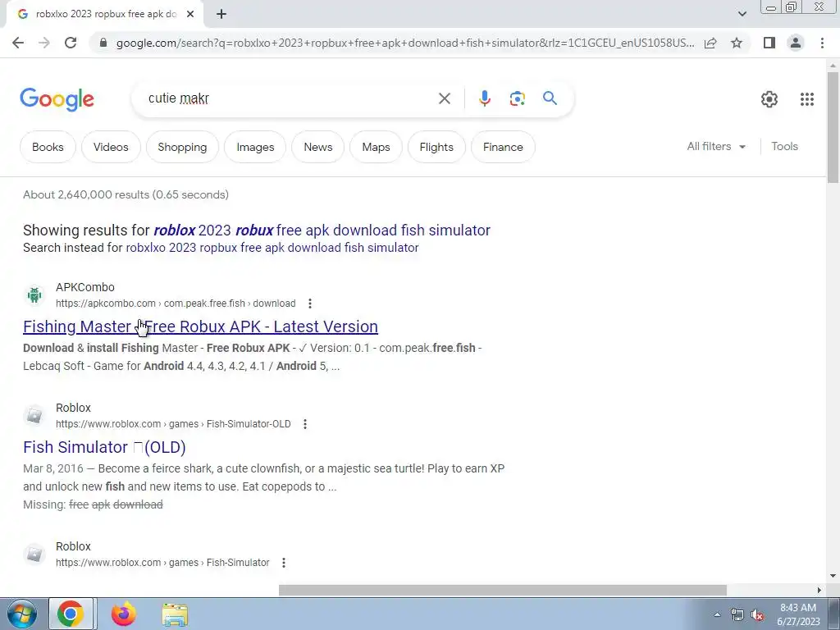Open a new tab

(221, 14)
